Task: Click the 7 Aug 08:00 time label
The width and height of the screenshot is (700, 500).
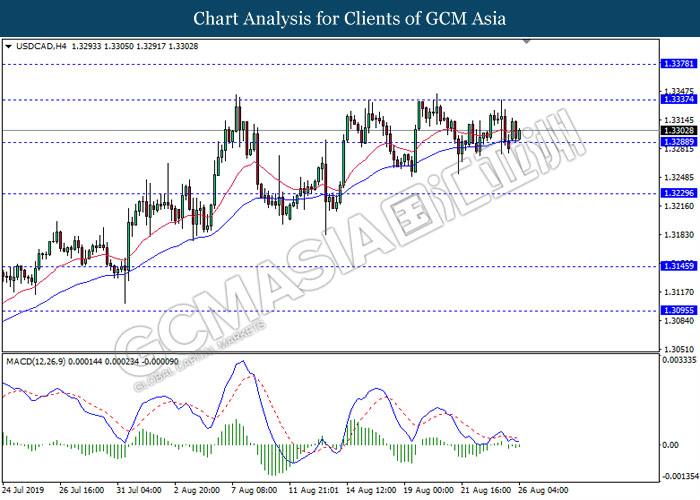Action: pos(254,490)
